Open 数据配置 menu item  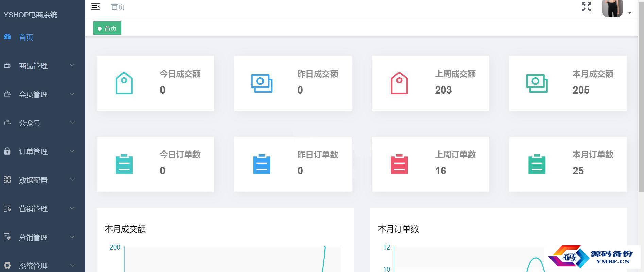(x=43, y=180)
